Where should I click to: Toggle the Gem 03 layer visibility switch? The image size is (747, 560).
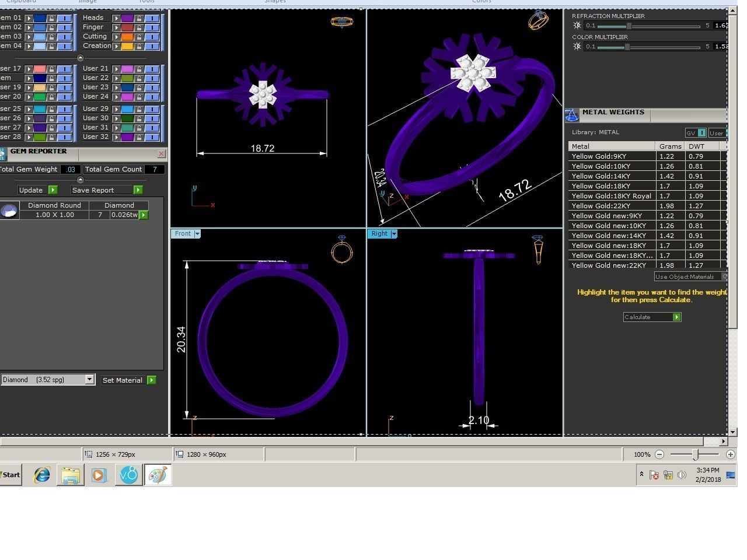click(65, 37)
